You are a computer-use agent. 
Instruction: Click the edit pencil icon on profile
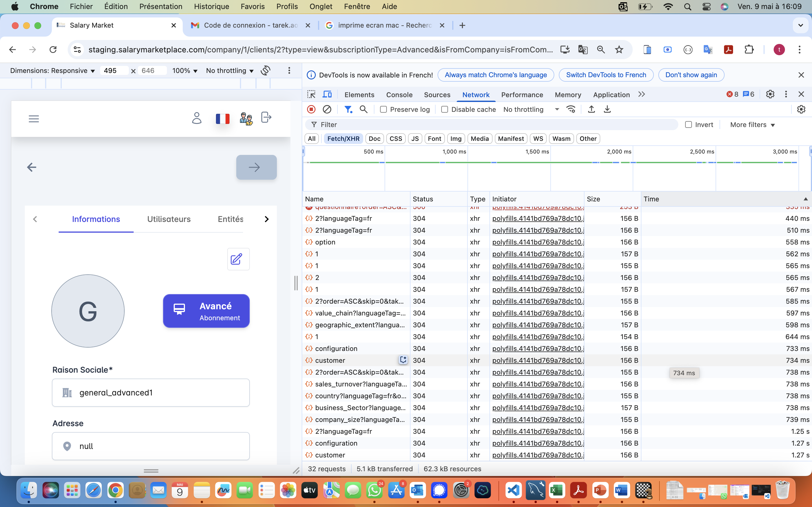(238, 259)
